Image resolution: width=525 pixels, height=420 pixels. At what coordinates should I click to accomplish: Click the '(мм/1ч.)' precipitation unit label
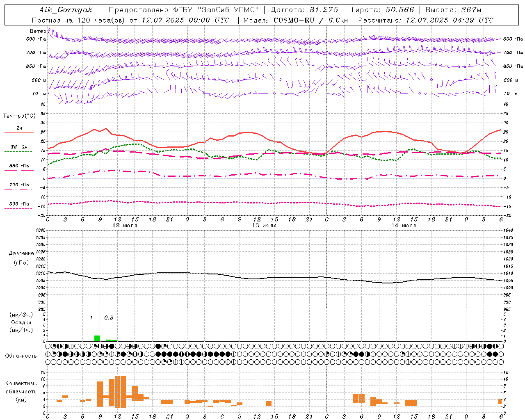coord(21,330)
